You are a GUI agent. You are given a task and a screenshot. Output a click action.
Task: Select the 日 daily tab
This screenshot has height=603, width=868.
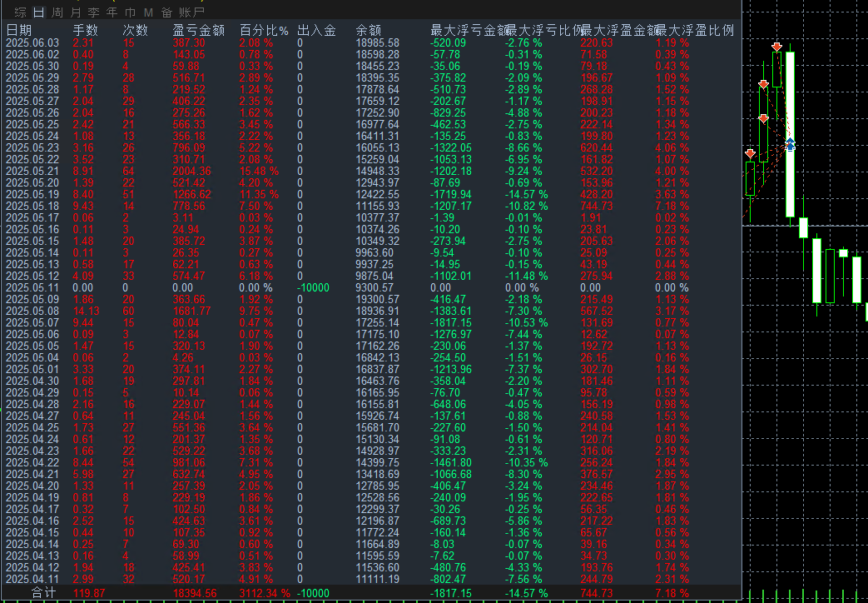(38, 12)
